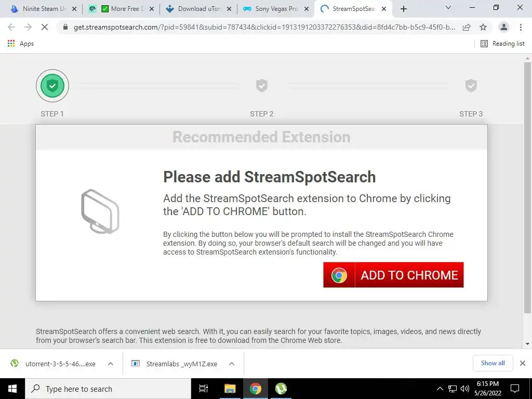This screenshot has width=532, height=399.
Task: View site security lock info
Action: click(x=65, y=27)
